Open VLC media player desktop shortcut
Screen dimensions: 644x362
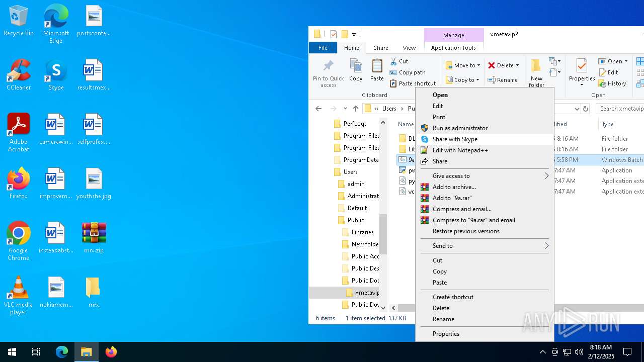[19, 296]
